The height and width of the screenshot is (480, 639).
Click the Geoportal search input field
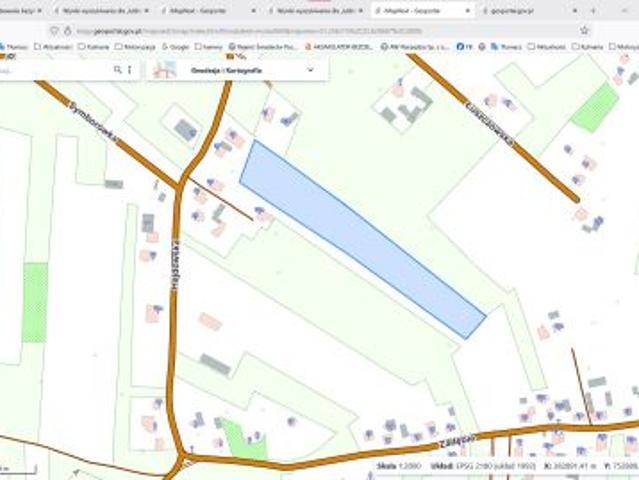click(55, 70)
